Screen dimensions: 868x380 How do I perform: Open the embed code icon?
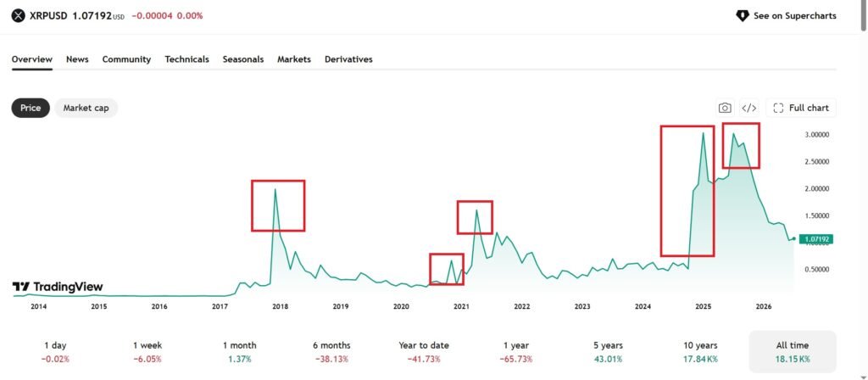tap(749, 108)
